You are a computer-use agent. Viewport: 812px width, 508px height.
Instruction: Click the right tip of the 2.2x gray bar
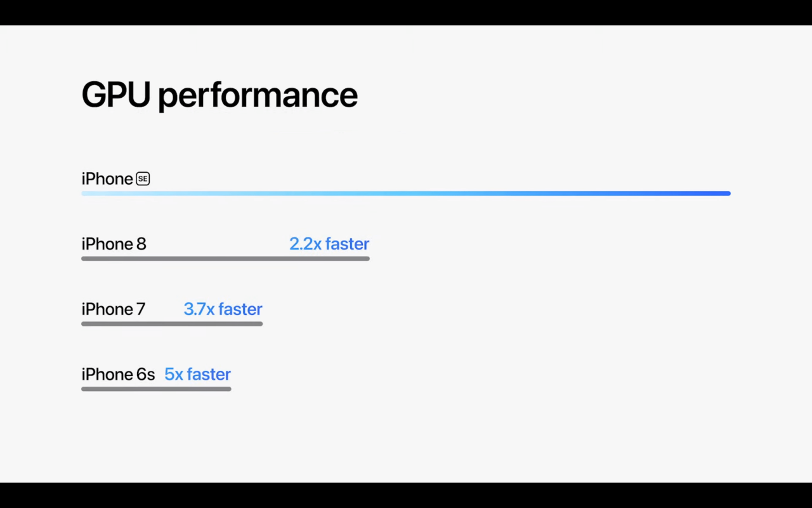(x=367, y=258)
